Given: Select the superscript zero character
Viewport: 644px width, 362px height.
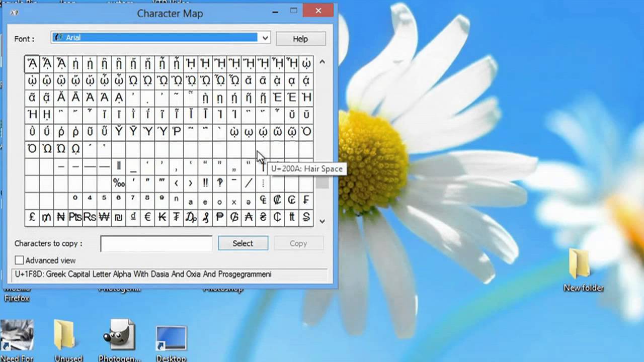Looking at the screenshot, I should point(75,200).
